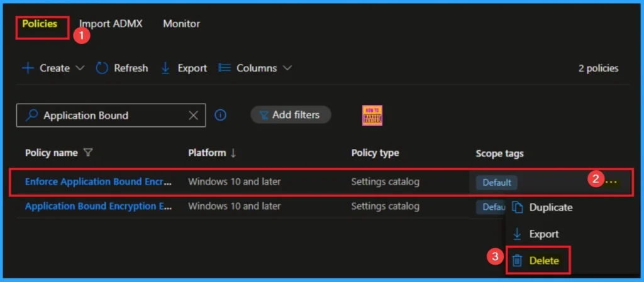Screen dimensions: 644x282
Task: Click Windows 10 and later in Enforce row
Action: pos(234,181)
